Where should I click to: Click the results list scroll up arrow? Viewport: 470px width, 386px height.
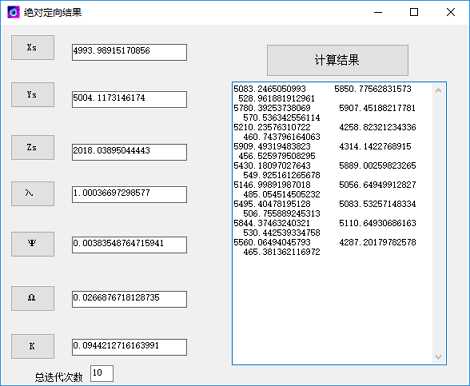tap(438, 90)
